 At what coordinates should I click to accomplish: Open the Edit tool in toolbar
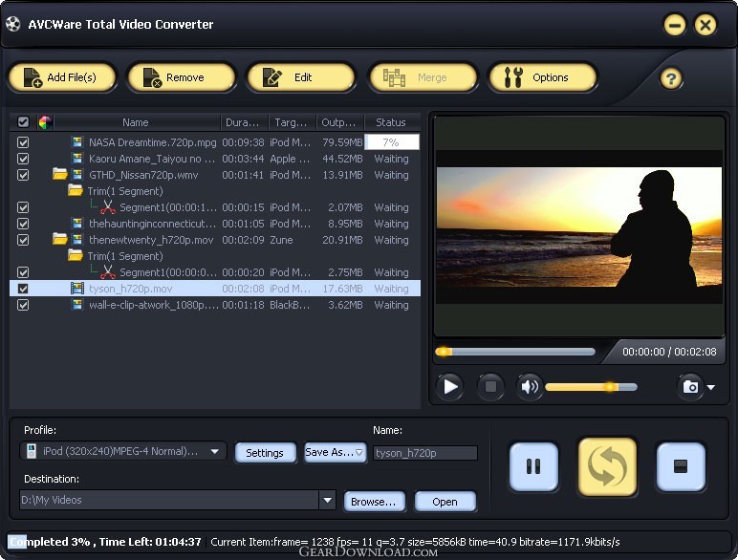(x=300, y=77)
